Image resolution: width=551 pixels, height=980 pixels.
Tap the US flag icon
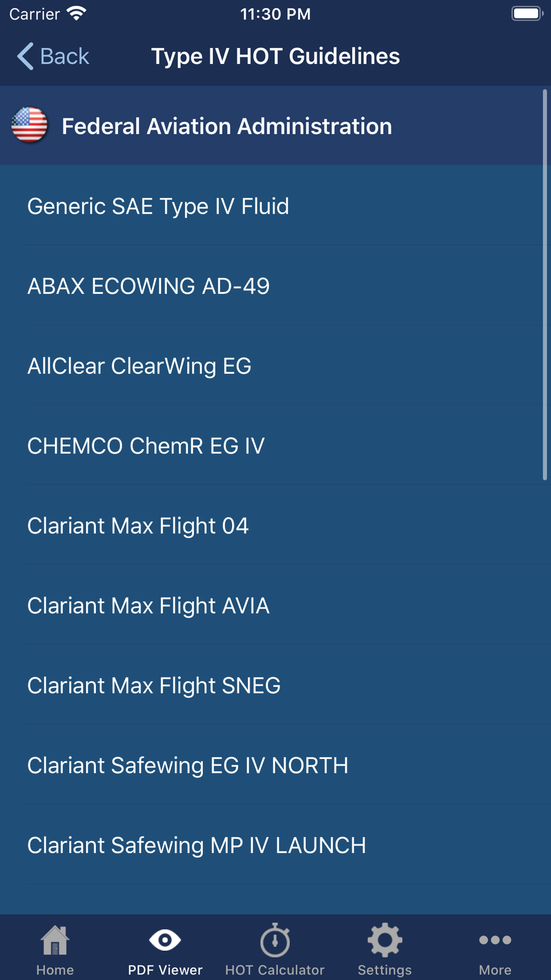coord(30,126)
